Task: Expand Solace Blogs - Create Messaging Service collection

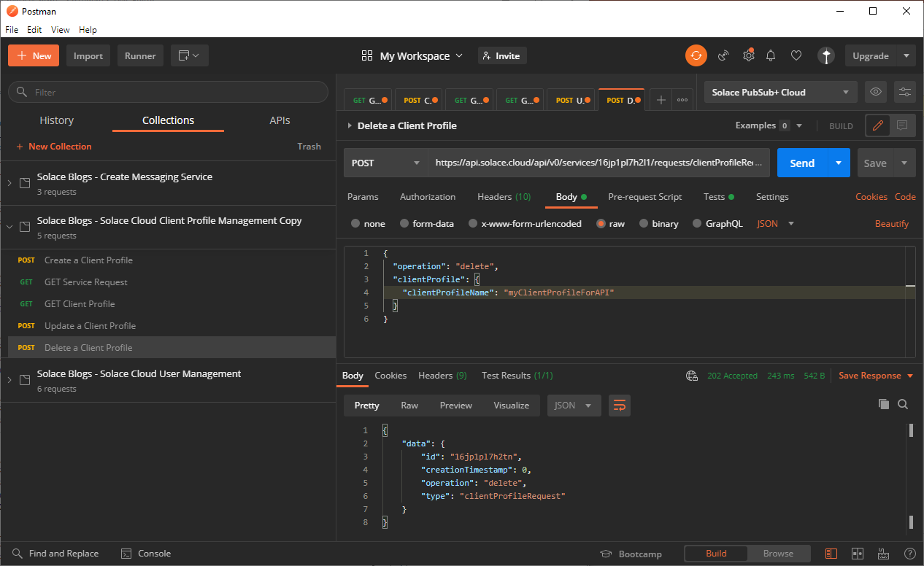Action: (9, 183)
